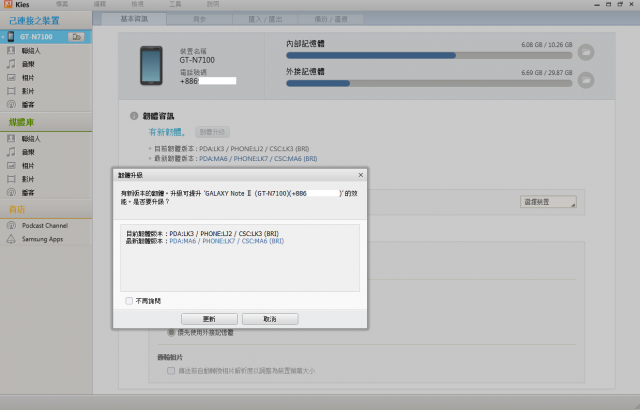Open folder icon for 內部記憶體
The image size is (640, 410).
586,52
